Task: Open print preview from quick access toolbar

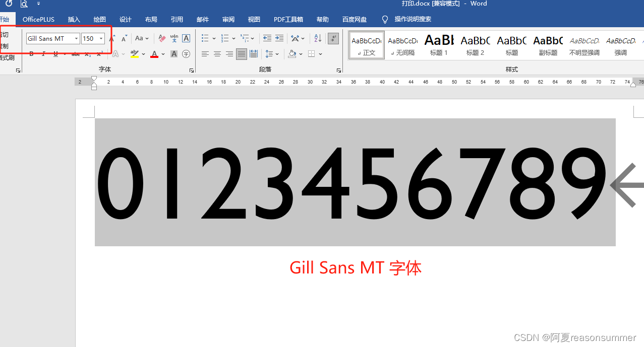Action: coord(24,4)
